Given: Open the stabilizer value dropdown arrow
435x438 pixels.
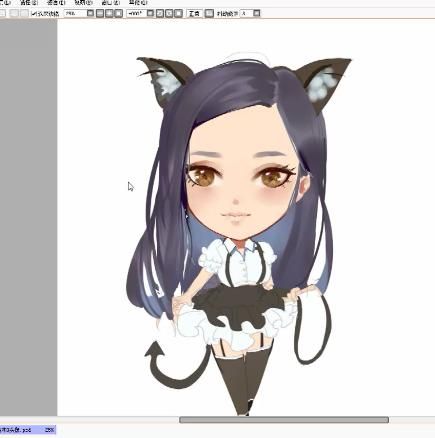Looking at the screenshot, I should [x=256, y=13].
